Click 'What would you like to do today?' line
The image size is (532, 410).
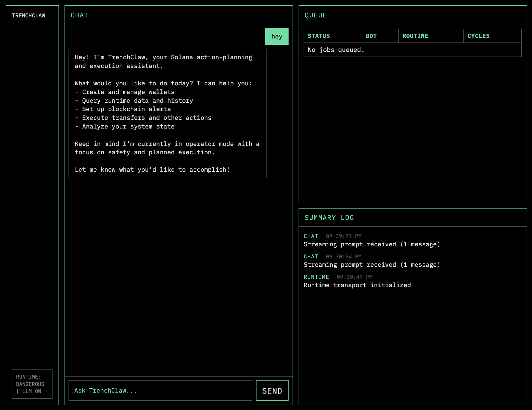(x=163, y=83)
